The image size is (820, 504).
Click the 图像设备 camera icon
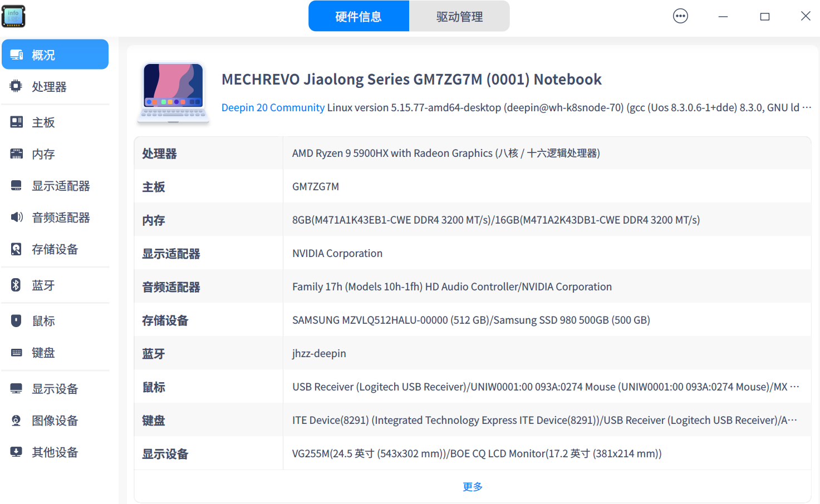click(x=16, y=420)
